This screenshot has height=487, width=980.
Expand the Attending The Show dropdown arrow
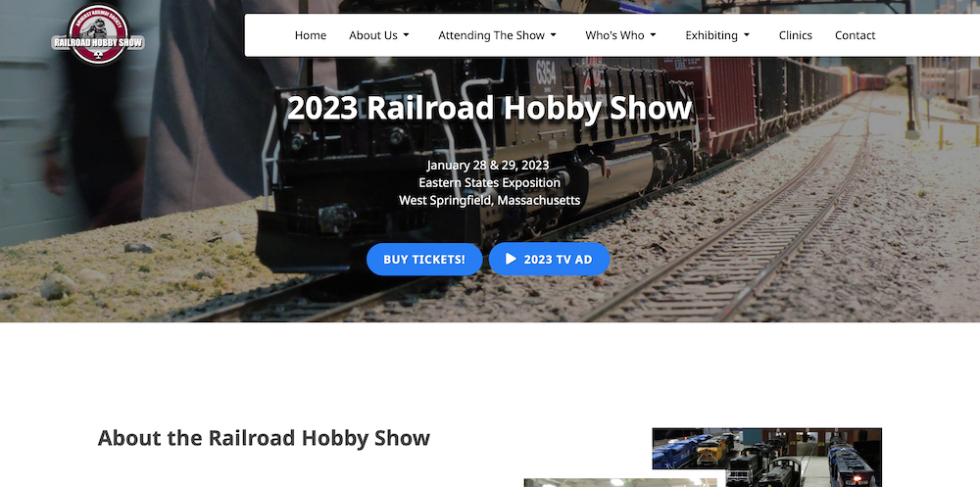[553, 35]
